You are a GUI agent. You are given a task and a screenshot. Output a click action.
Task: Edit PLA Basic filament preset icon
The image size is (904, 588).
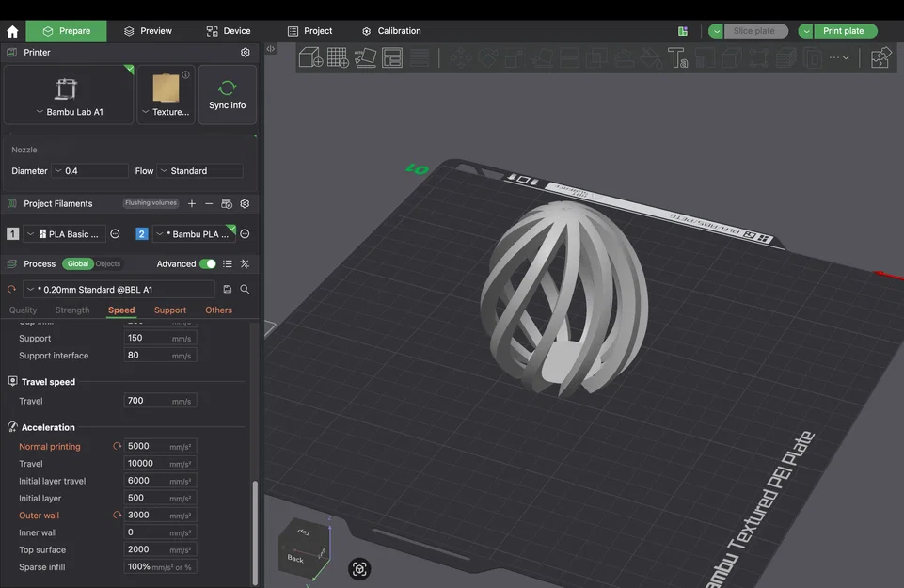[115, 234]
